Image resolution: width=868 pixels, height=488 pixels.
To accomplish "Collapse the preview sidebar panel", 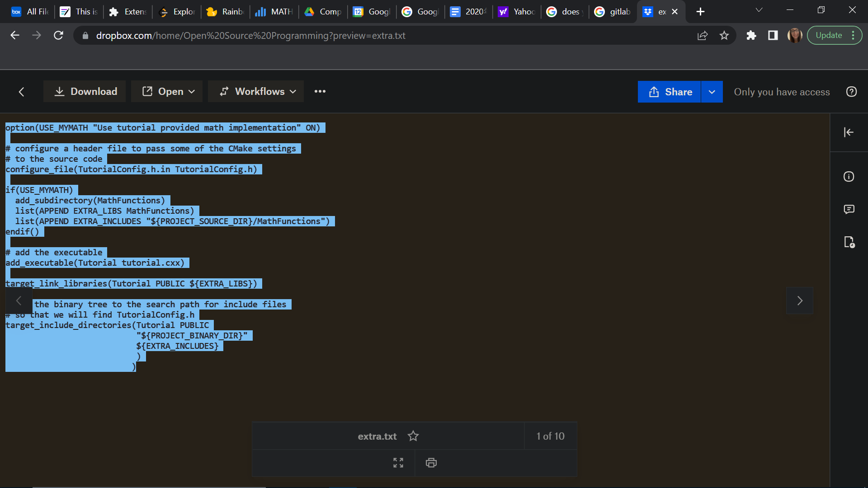I will point(849,132).
